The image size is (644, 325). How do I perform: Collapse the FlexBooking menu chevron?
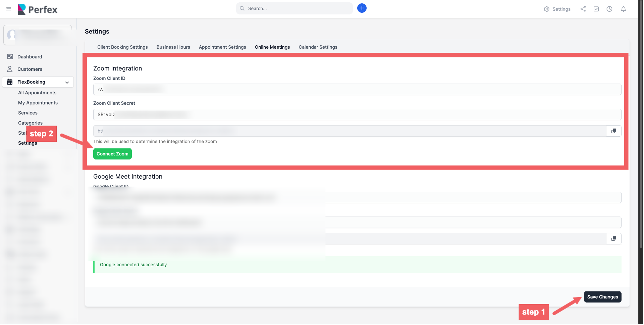click(67, 82)
